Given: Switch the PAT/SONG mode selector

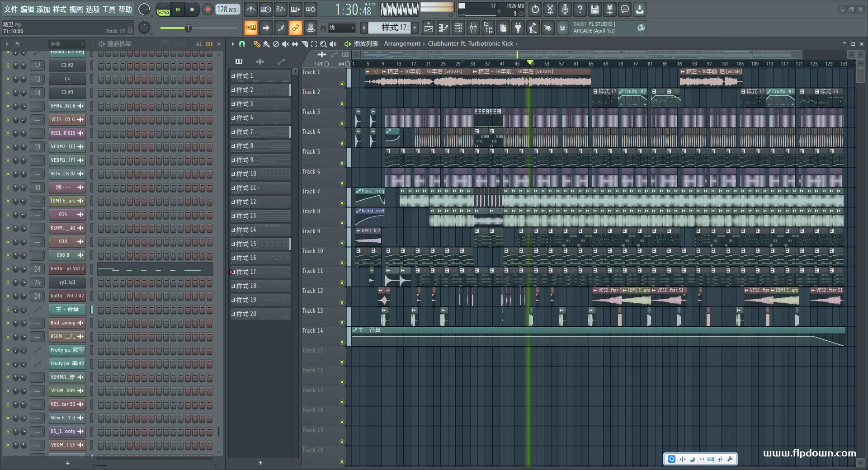Looking at the screenshot, I should pyautogui.click(x=163, y=9).
